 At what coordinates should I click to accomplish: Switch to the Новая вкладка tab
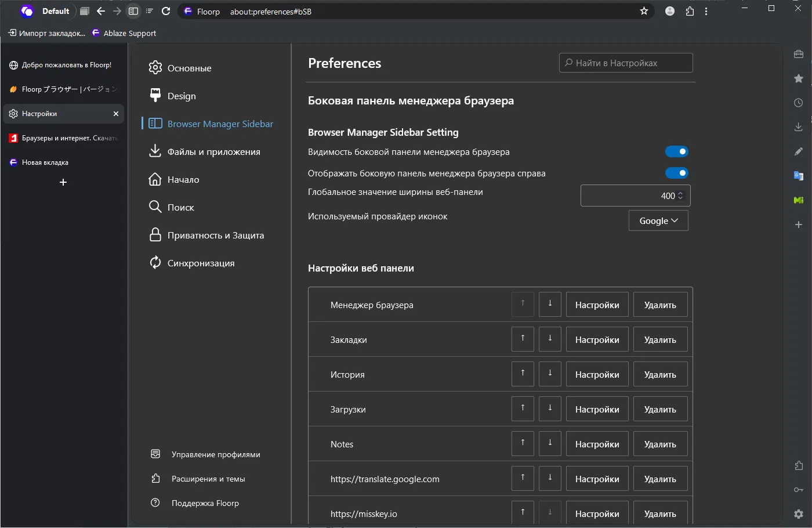[x=45, y=162]
